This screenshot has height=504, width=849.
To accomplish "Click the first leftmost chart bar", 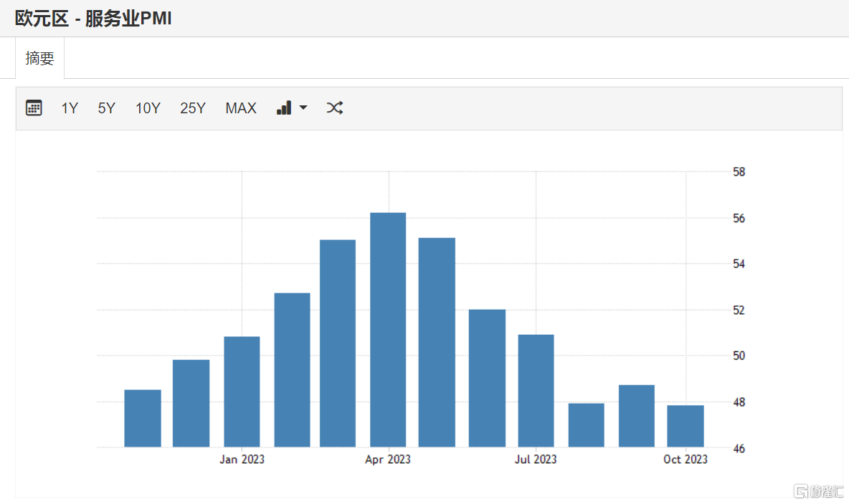I will click(143, 418).
